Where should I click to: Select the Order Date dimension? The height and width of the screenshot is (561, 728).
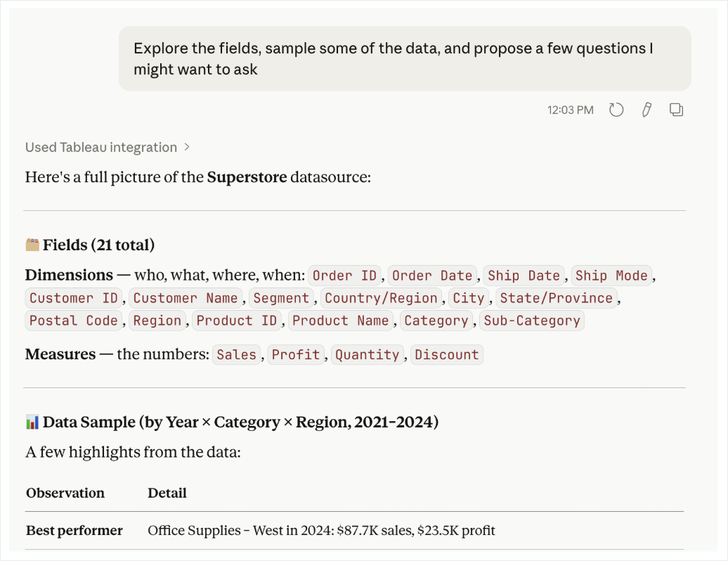tap(432, 275)
